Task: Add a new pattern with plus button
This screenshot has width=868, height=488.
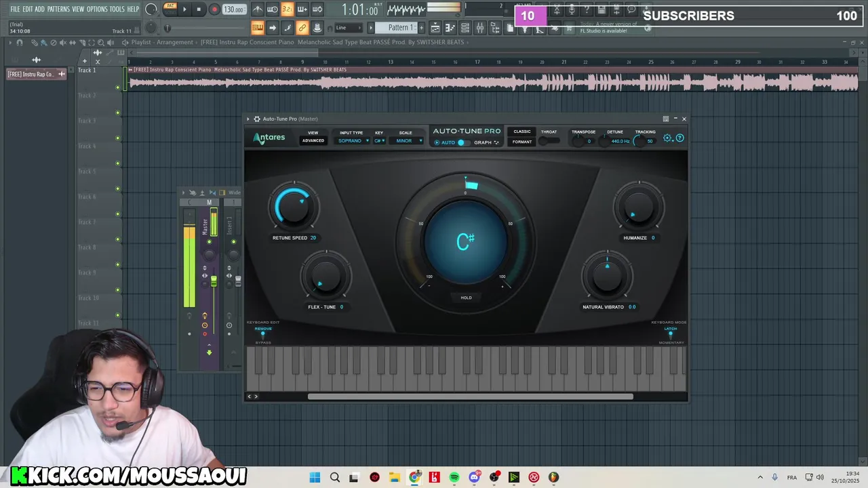Action: click(x=421, y=28)
